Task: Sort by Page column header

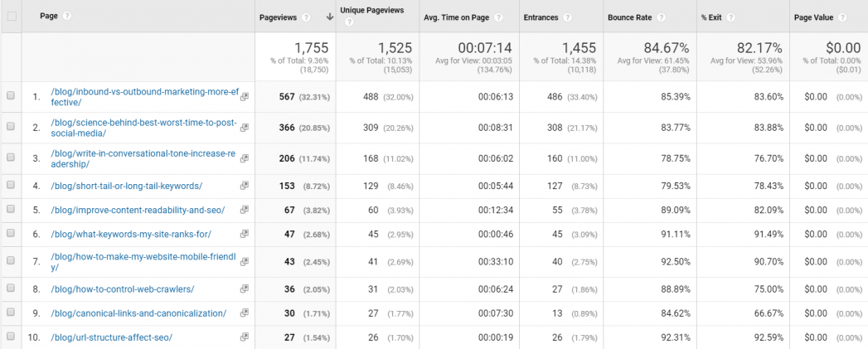Action: (x=49, y=16)
